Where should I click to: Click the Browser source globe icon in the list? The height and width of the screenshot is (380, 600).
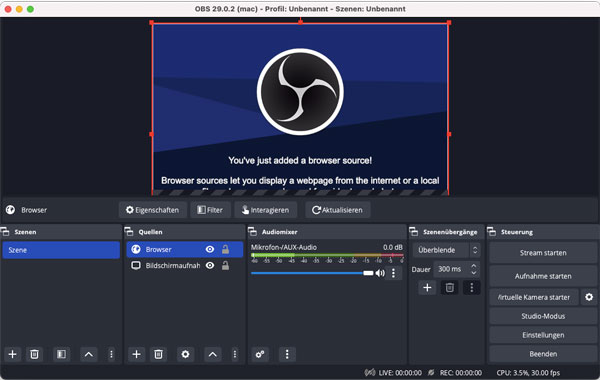click(136, 250)
